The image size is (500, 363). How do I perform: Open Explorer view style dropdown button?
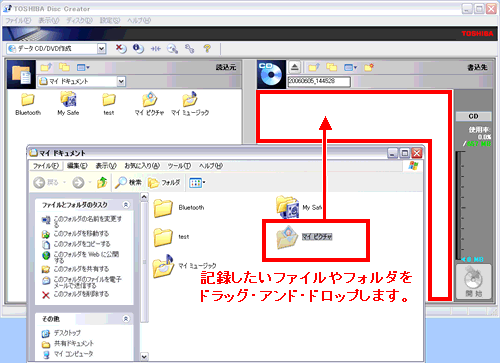197,182
